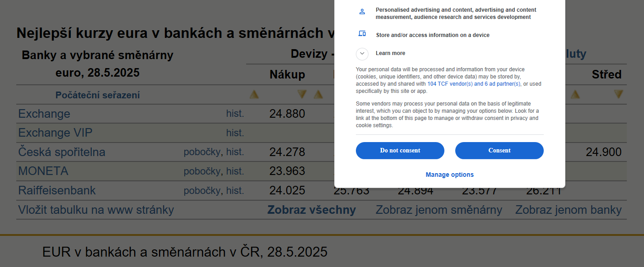This screenshot has width=644, height=267.
Task: Expand the Learn more chevron
Action: [362, 53]
